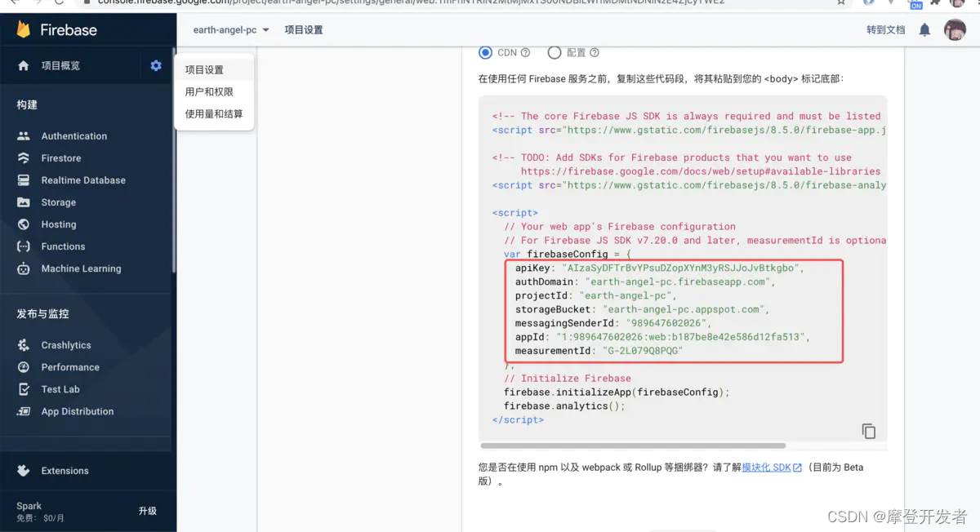Viewport: 980px width, 532px height.
Task: Click the Authentication people icon
Action: point(24,136)
